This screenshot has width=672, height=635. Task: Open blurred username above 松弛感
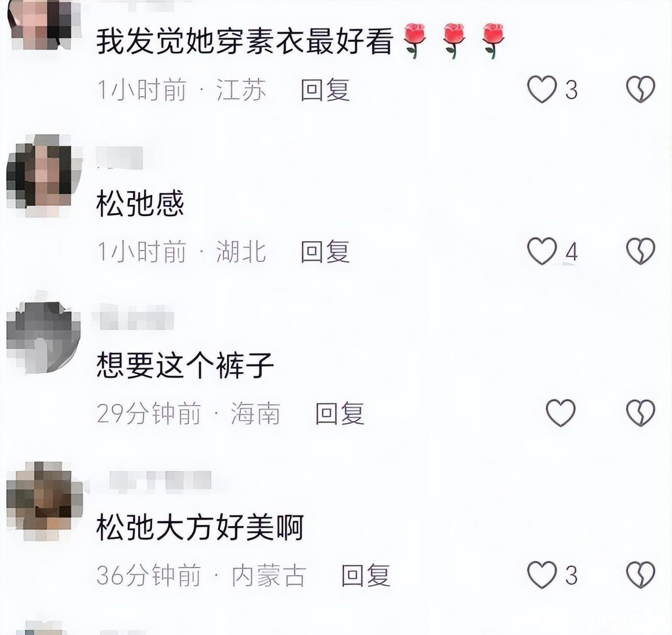[x=119, y=158]
